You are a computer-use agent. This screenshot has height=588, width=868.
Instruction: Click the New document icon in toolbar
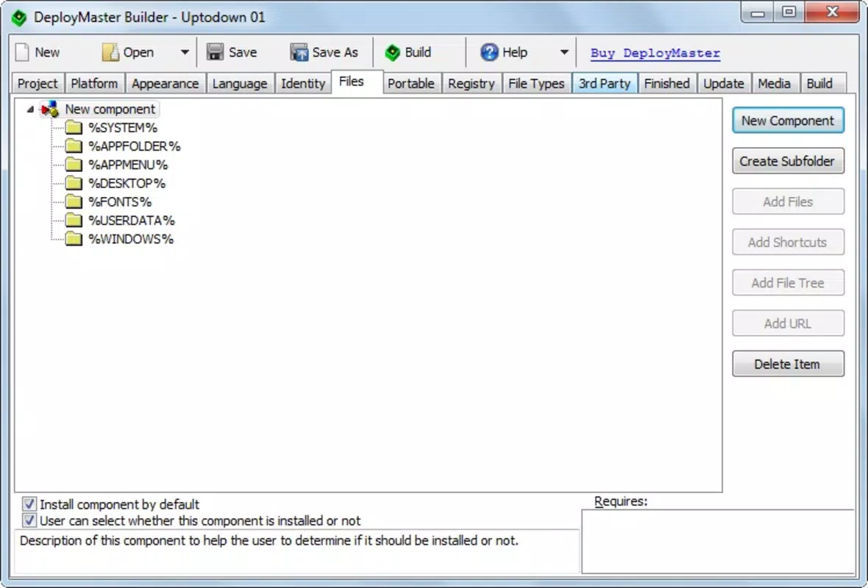pyautogui.click(x=22, y=52)
